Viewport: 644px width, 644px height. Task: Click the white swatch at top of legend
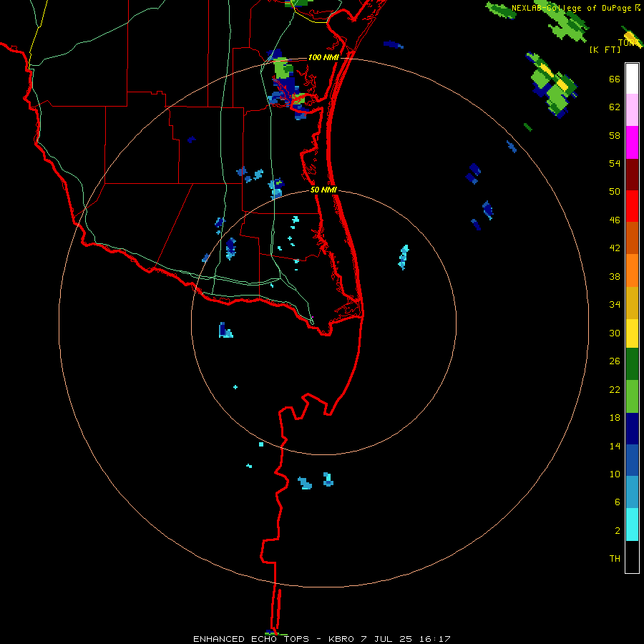(632, 79)
